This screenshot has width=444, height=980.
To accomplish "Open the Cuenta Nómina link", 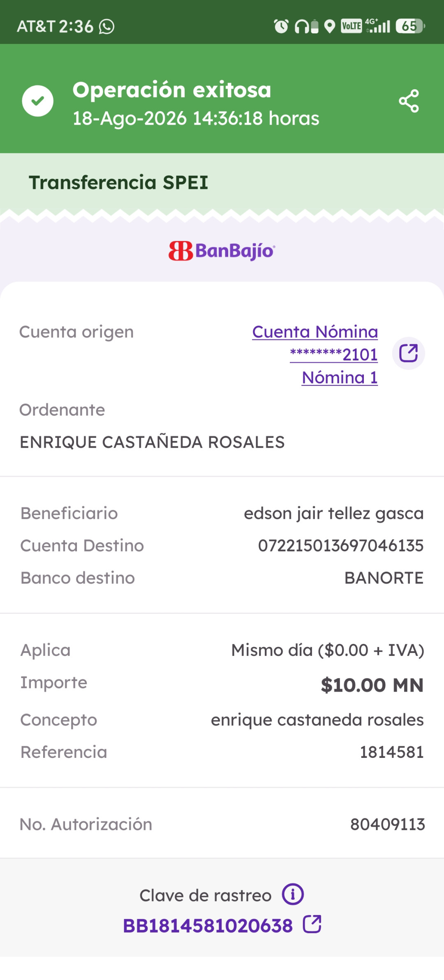I will (315, 332).
